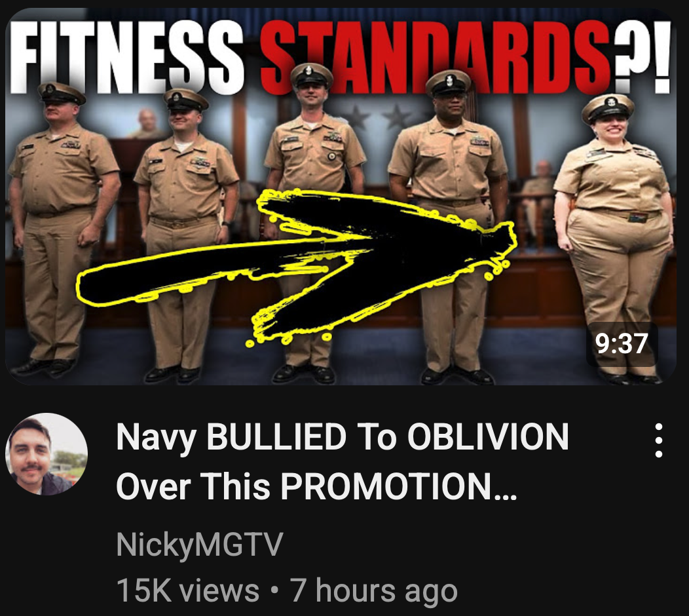The width and height of the screenshot is (689, 616).
Task: Open the video titled Navy BULLIED To OBLIVION
Action: point(343,461)
